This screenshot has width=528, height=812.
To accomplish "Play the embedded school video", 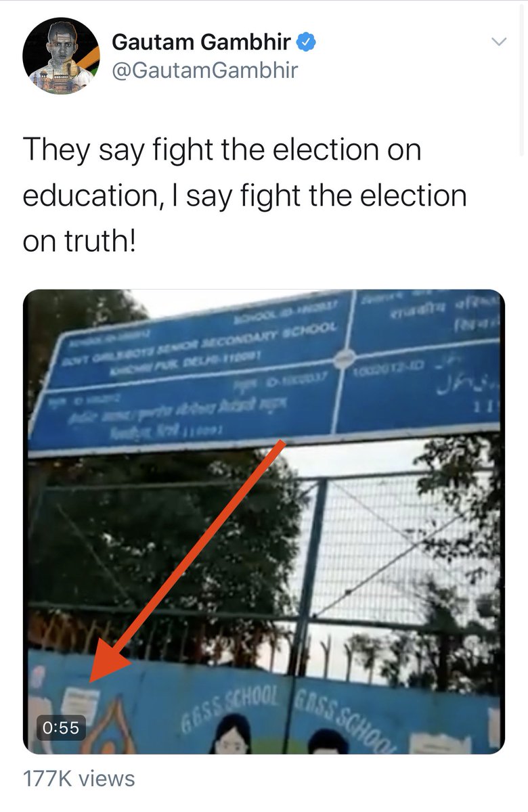I will [264, 522].
